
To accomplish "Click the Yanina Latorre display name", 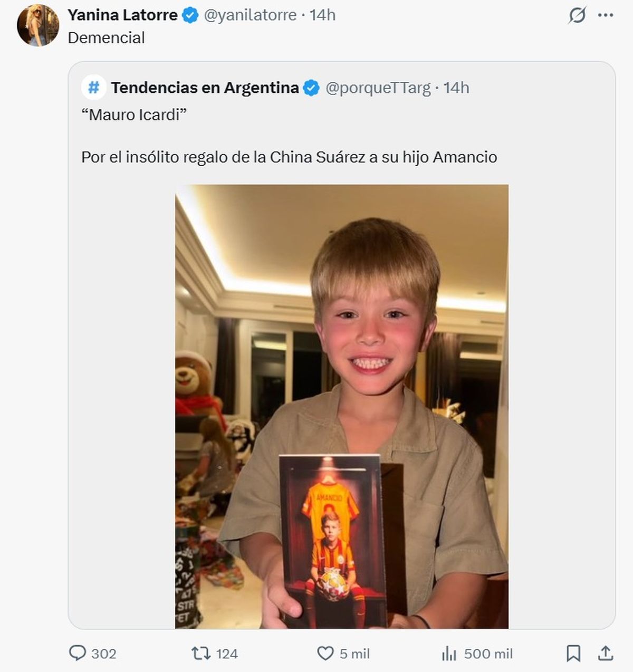I will coord(122,15).
